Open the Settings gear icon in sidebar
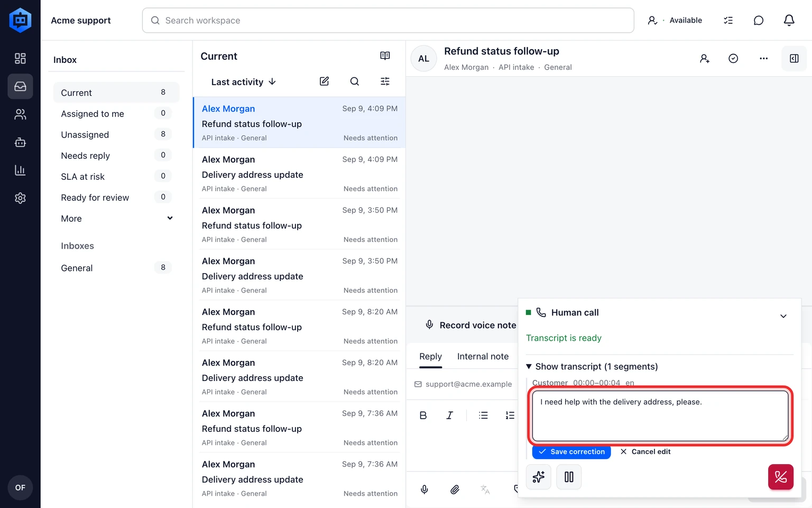This screenshot has width=812, height=508. click(x=20, y=198)
